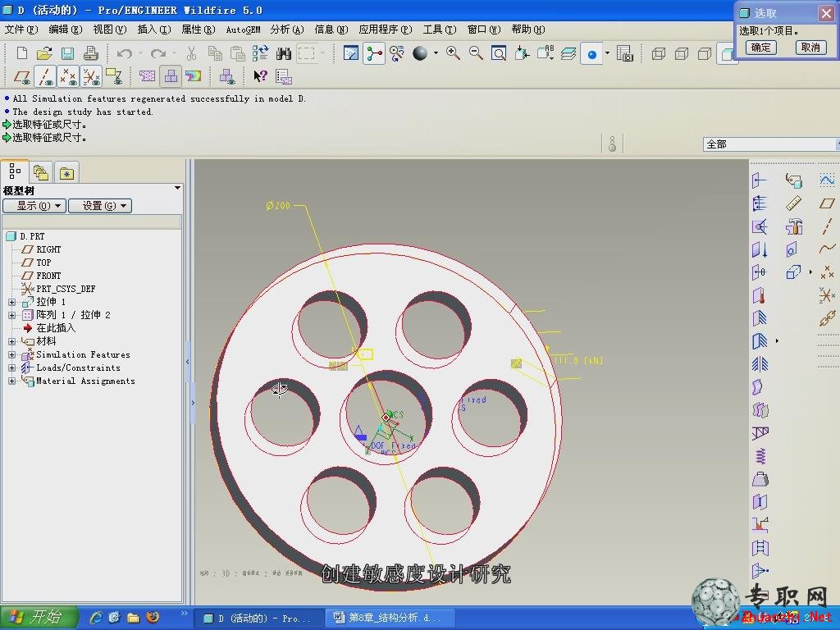
Task: Click the model tree panel collapse handle
Action: pyautogui.click(x=188, y=362)
